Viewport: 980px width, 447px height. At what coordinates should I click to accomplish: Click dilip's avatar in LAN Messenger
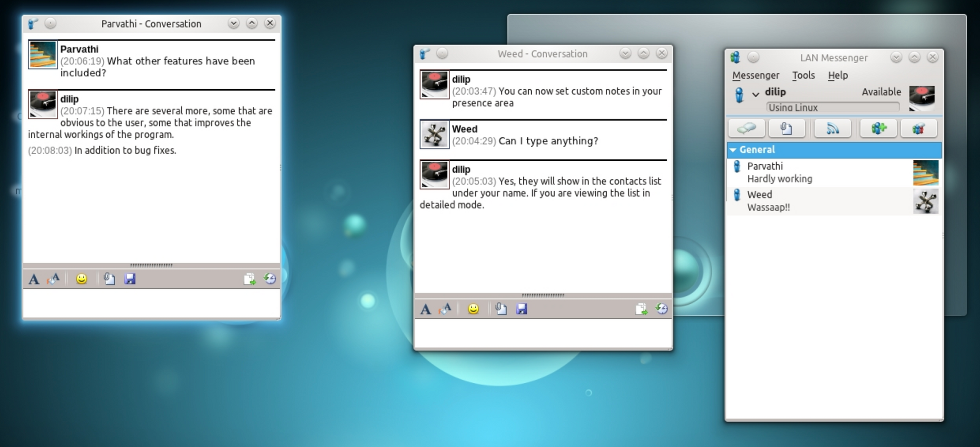click(x=922, y=97)
